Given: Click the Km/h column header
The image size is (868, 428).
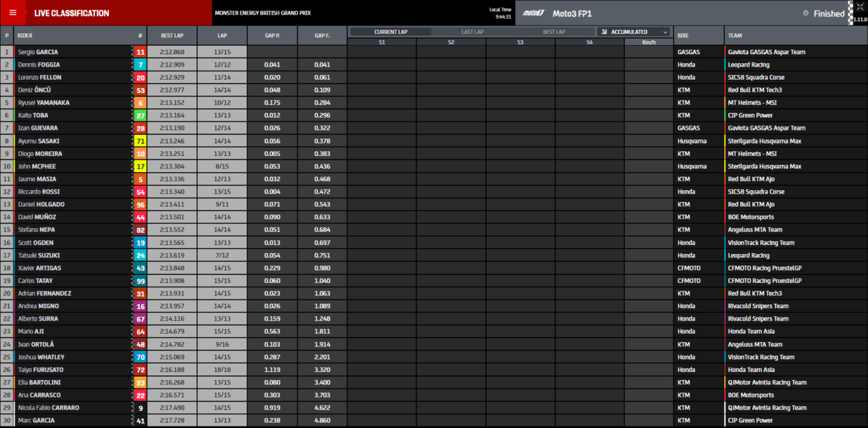Looking at the screenshot, I should pyautogui.click(x=649, y=42).
